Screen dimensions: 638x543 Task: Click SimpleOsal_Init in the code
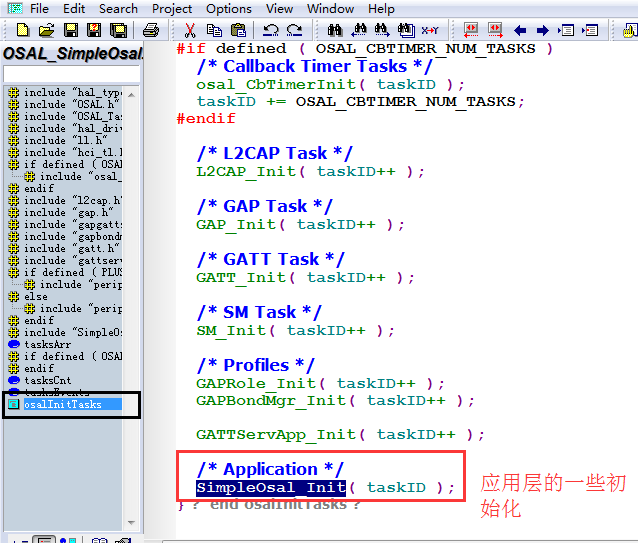(x=271, y=487)
